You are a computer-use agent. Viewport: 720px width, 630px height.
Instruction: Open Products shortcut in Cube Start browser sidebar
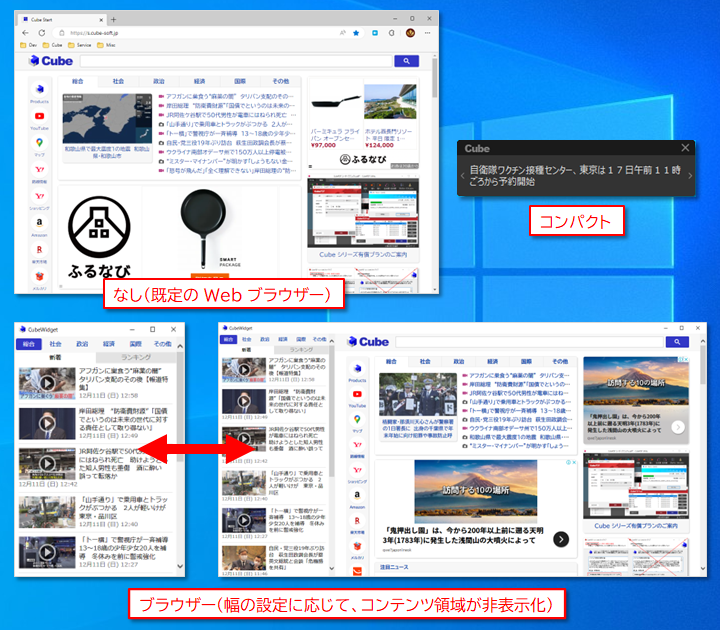pyautogui.click(x=39, y=92)
